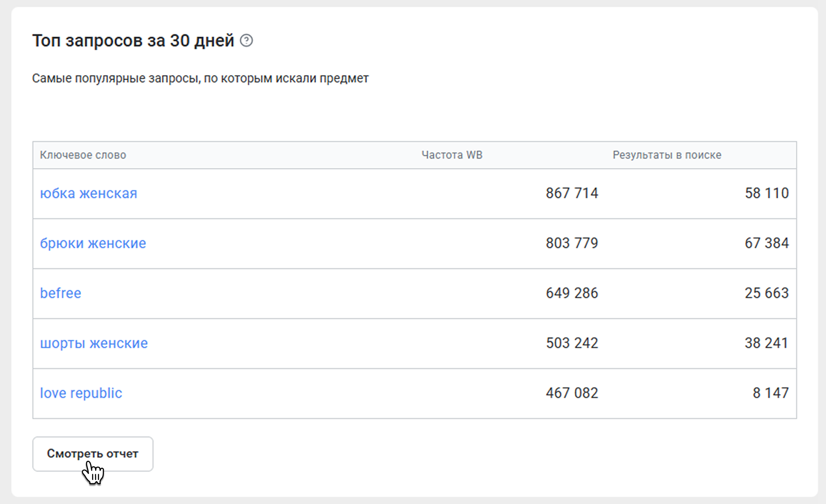Click the 58 110 search results value
This screenshot has height=504, width=826.
(766, 193)
